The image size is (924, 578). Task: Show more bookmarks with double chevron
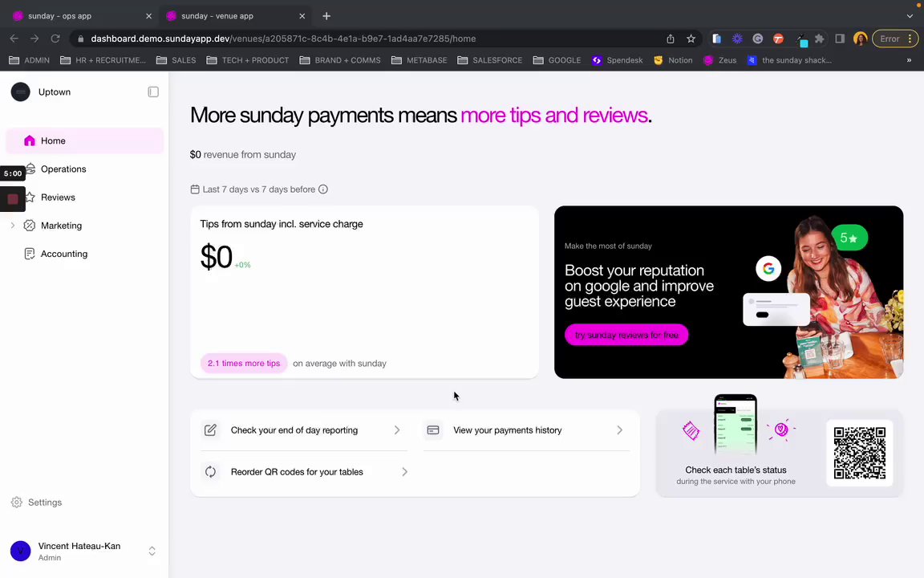point(909,60)
